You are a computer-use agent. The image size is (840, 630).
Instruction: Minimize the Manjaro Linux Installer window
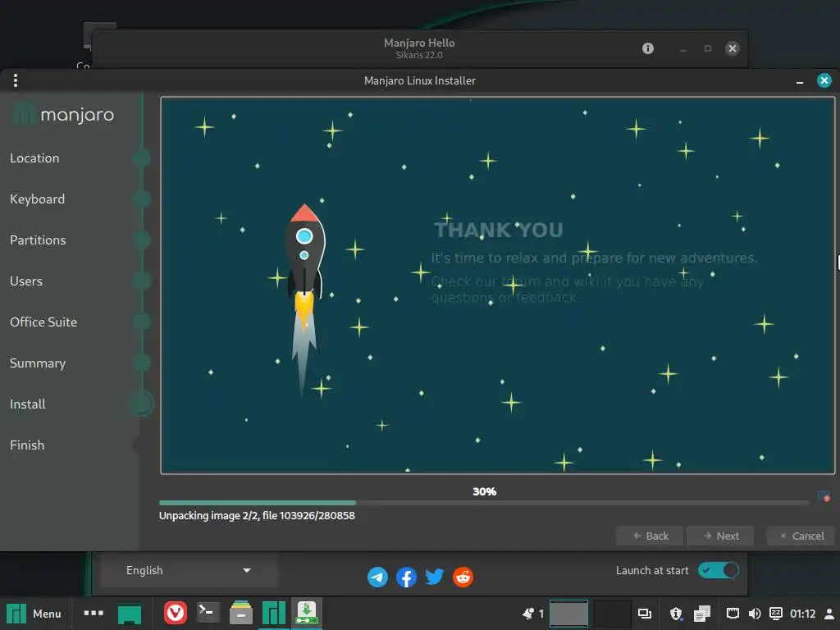(800, 81)
